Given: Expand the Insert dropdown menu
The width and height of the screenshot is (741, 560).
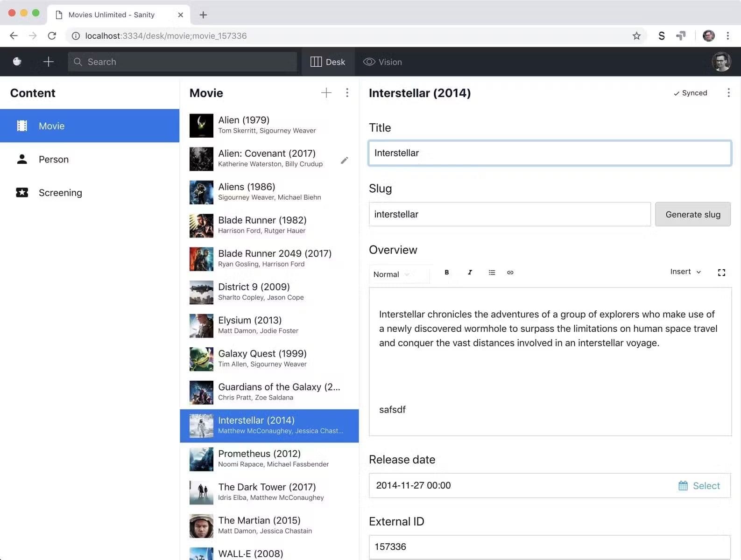Looking at the screenshot, I should [685, 272].
